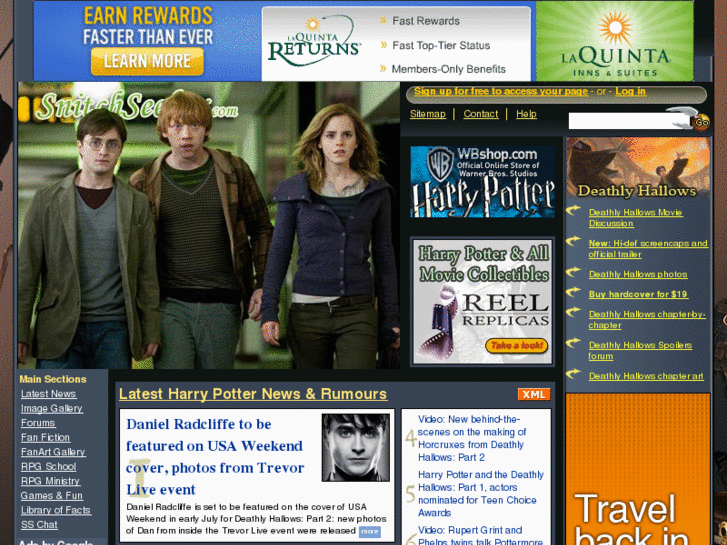The image size is (727, 545).
Task: Open Image Gallery in Main Sections
Action: (x=51, y=409)
